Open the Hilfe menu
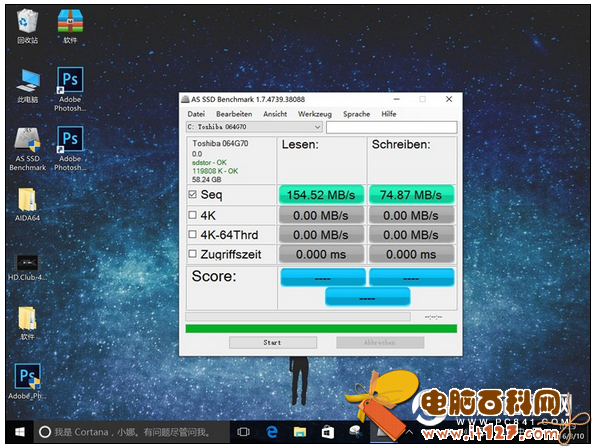 pos(388,114)
